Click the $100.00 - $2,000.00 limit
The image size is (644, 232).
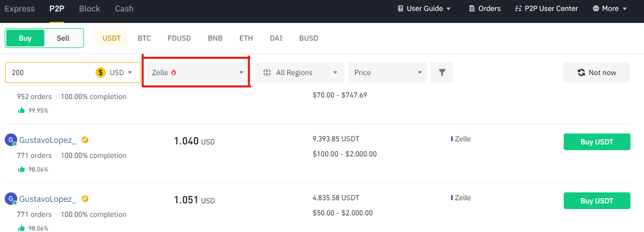(345, 154)
